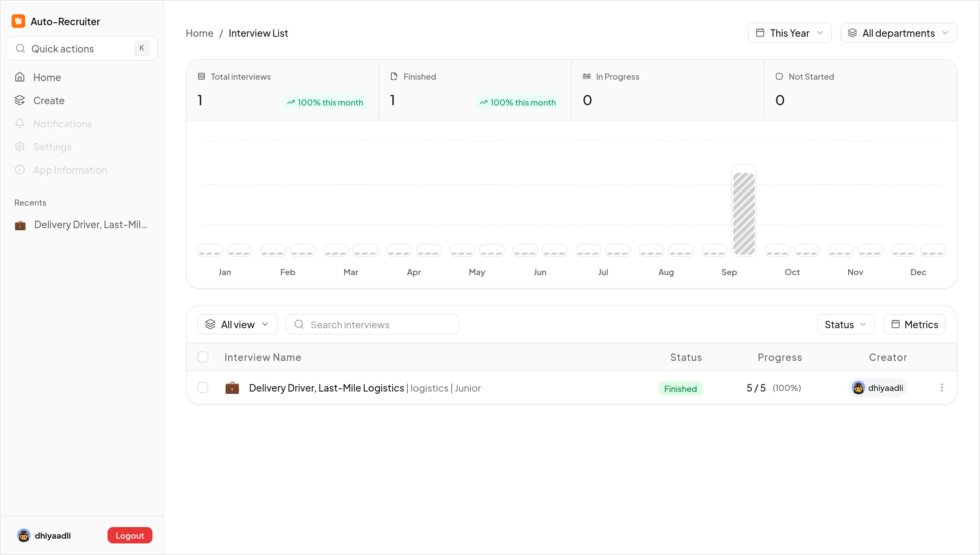Click the Quick actions search box
980x555 pixels.
tap(82, 48)
